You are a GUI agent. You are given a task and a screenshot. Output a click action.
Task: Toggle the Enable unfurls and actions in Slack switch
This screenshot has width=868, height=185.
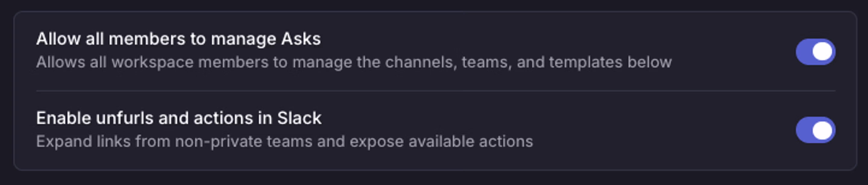click(x=815, y=130)
